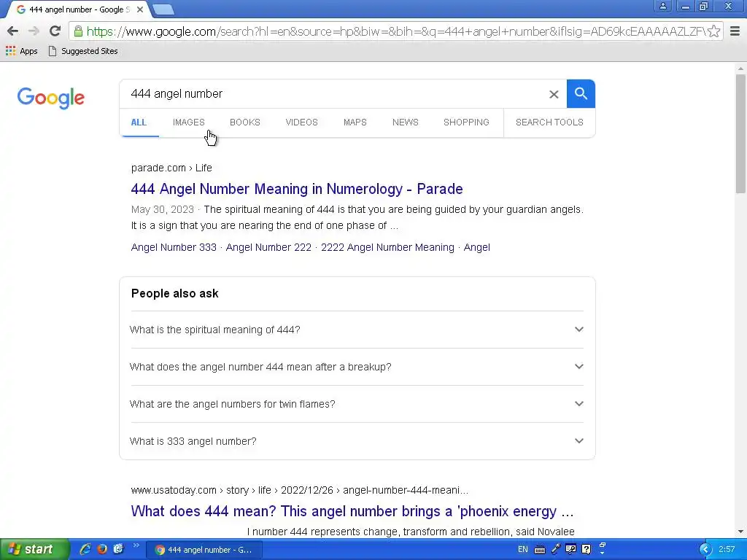The width and height of the screenshot is (747, 560).
Task: Close the 444 angel number browser tab
Action: (140, 9)
